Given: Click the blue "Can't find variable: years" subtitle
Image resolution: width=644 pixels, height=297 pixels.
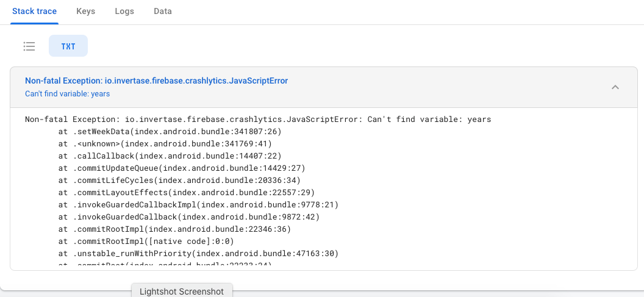Looking at the screenshot, I should (x=67, y=94).
